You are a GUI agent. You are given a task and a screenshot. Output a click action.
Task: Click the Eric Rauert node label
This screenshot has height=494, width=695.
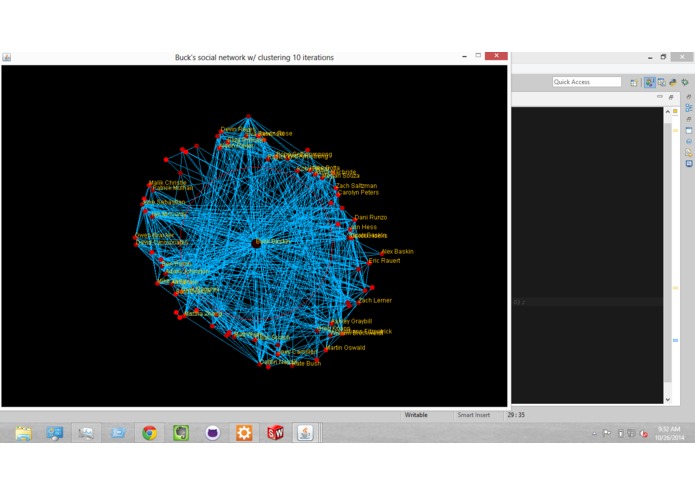click(x=384, y=261)
